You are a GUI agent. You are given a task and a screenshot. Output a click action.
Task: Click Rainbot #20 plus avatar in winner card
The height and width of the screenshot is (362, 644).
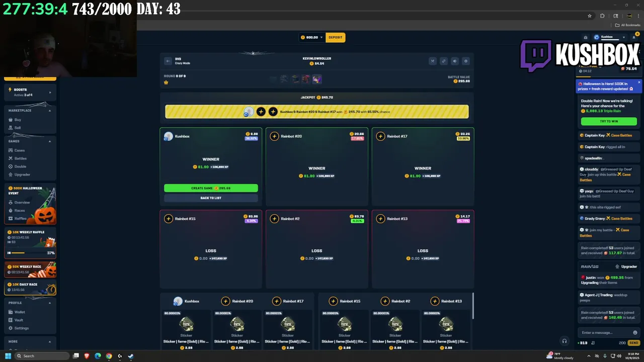pyautogui.click(x=274, y=136)
